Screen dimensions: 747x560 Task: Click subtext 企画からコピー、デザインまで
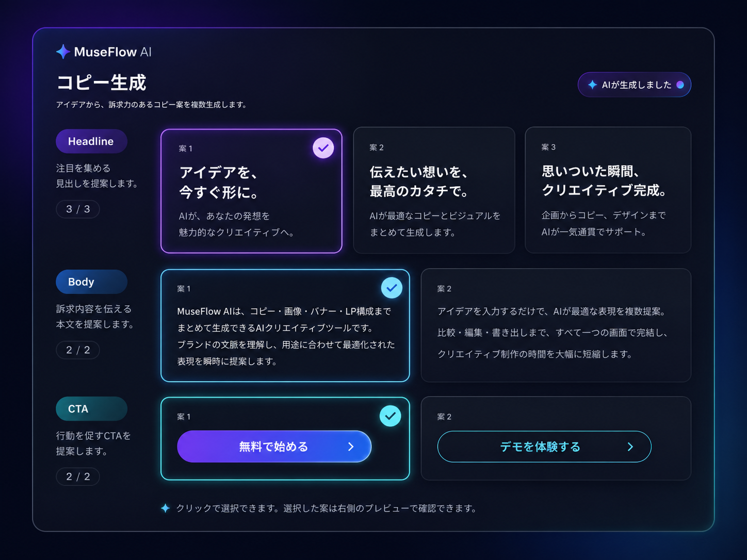pos(604,223)
